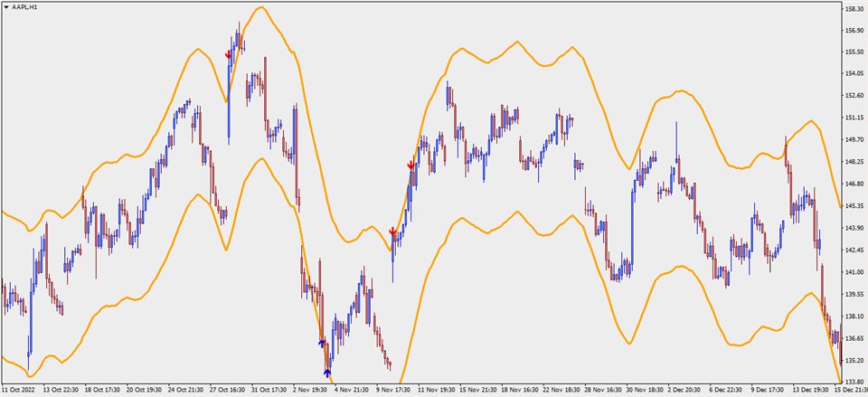Click the 15 Nov 21:30 time axis label

point(476,390)
